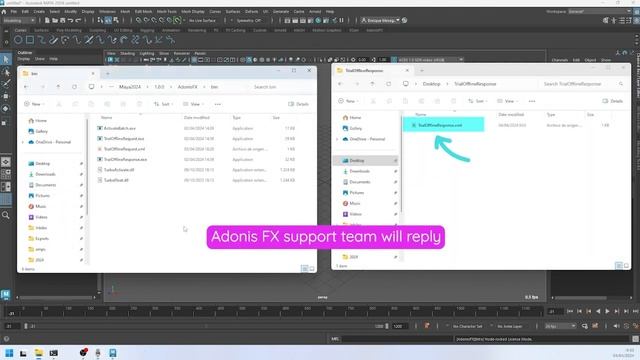Select the NURBS square shelf icon
640x360 pixels.
coord(30,40)
